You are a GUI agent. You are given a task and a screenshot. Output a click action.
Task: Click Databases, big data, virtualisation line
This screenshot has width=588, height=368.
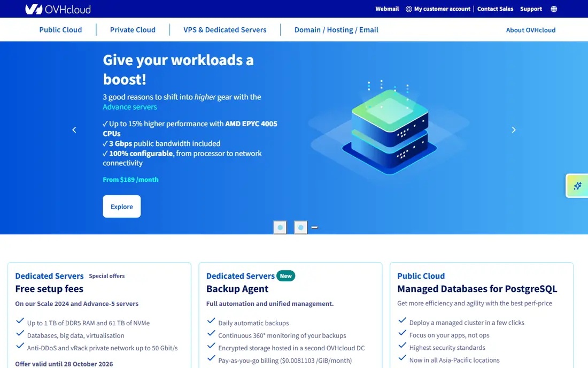[75, 336]
